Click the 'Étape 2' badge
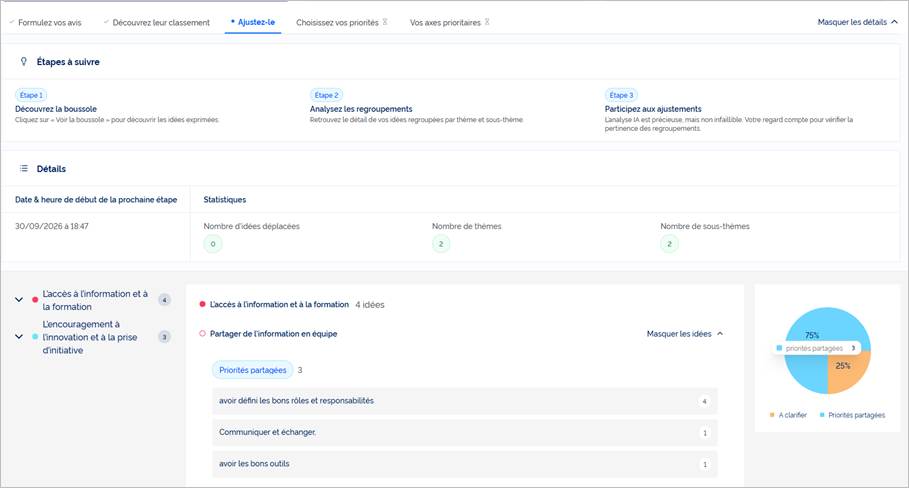 tap(326, 95)
